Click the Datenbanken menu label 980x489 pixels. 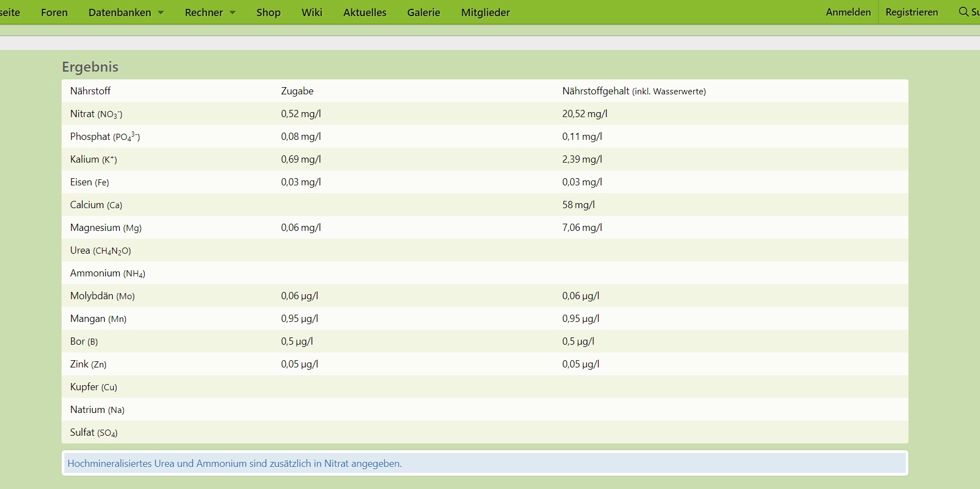[x=120, y=12]
